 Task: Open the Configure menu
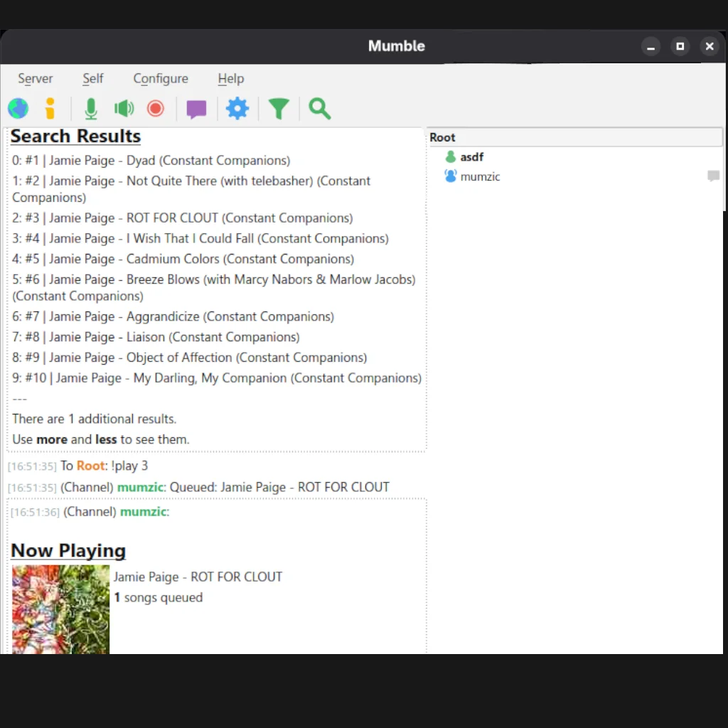click(160, 78)
